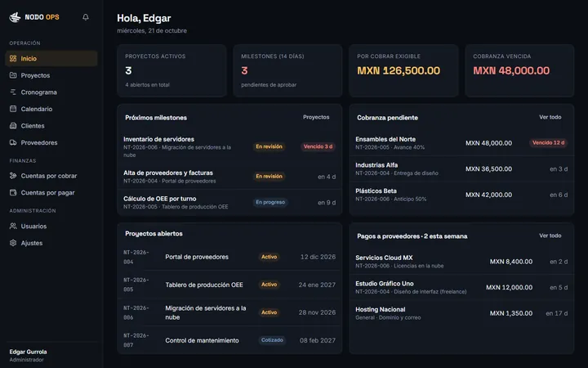
Task: Click Edgar Gurrola user profile
Action: pyautogui.click(x=28, y=355)
